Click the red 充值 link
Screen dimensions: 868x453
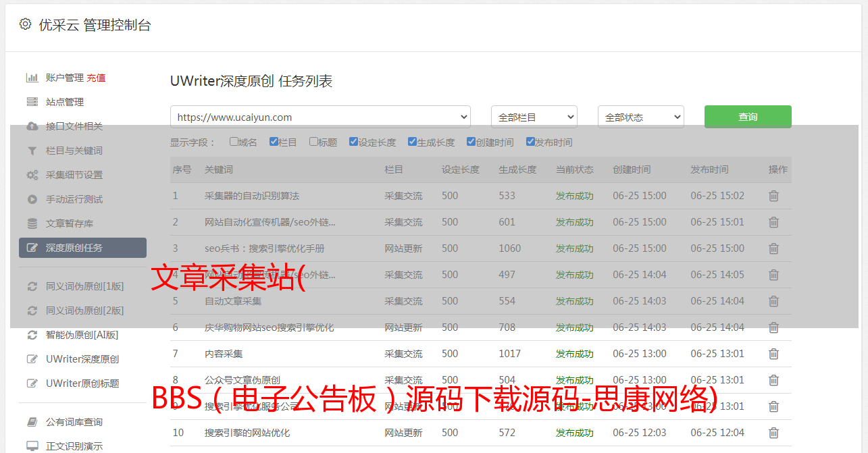(96, 78)
